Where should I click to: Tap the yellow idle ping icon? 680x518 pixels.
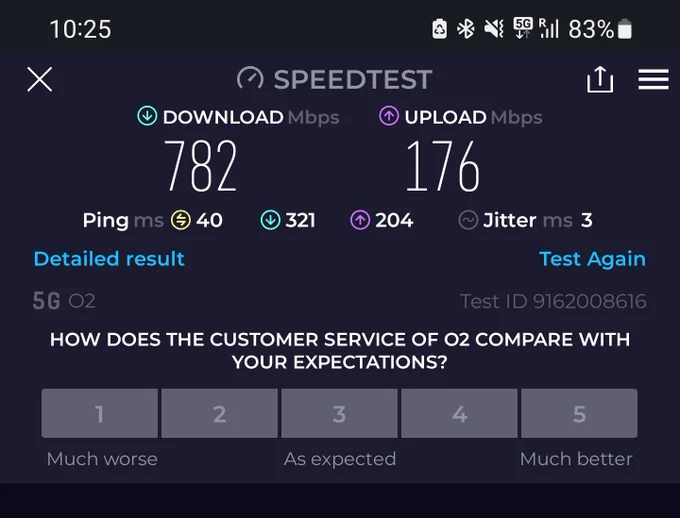181,220
